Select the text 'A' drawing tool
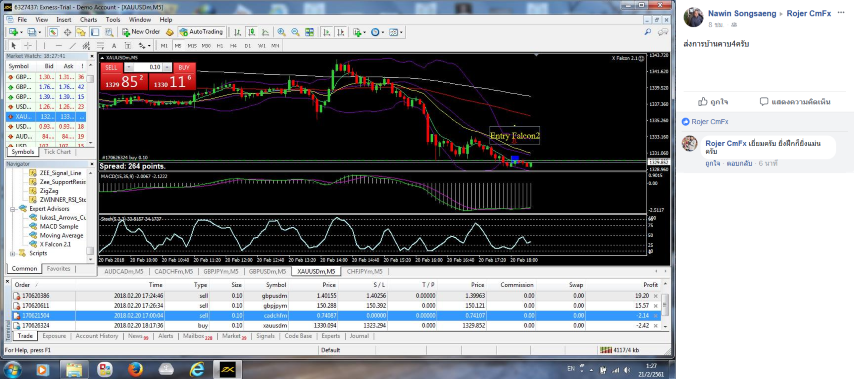This screenshot has height=379, width=854. point(114,46)
